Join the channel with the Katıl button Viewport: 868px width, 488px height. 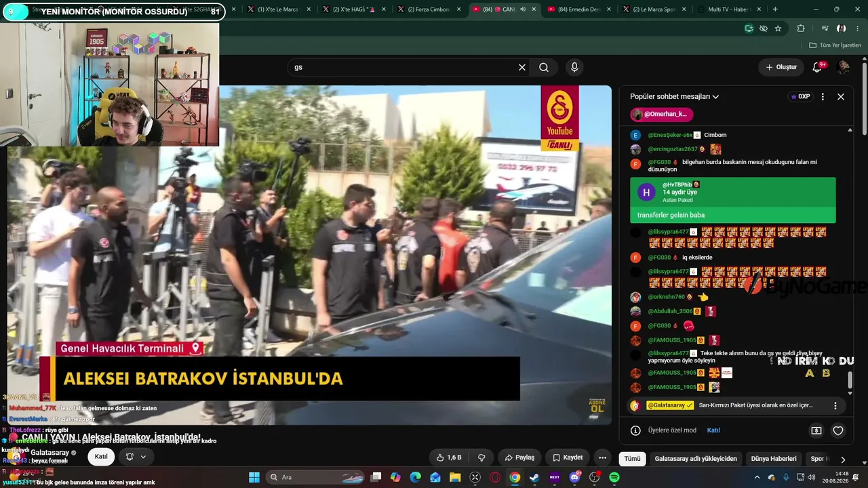(x=101, y=457)
